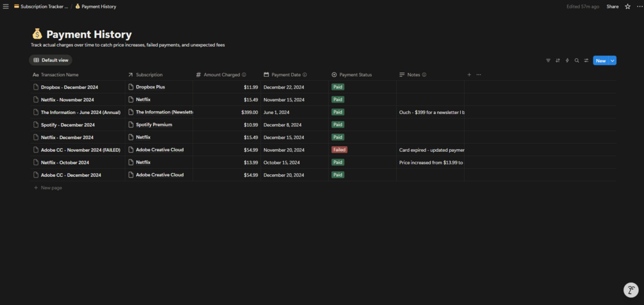Click the search magnifier icon

tap(577, 60)
